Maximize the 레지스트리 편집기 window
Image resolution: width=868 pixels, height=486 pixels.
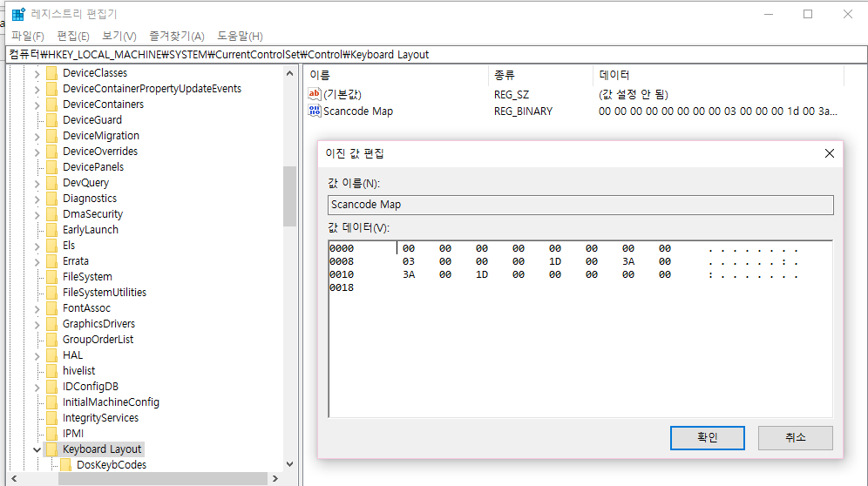808,14
